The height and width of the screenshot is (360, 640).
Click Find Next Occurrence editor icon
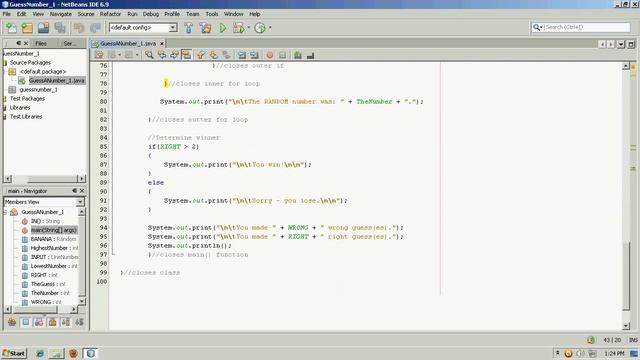pyautogui.click(x=174, y=55)
